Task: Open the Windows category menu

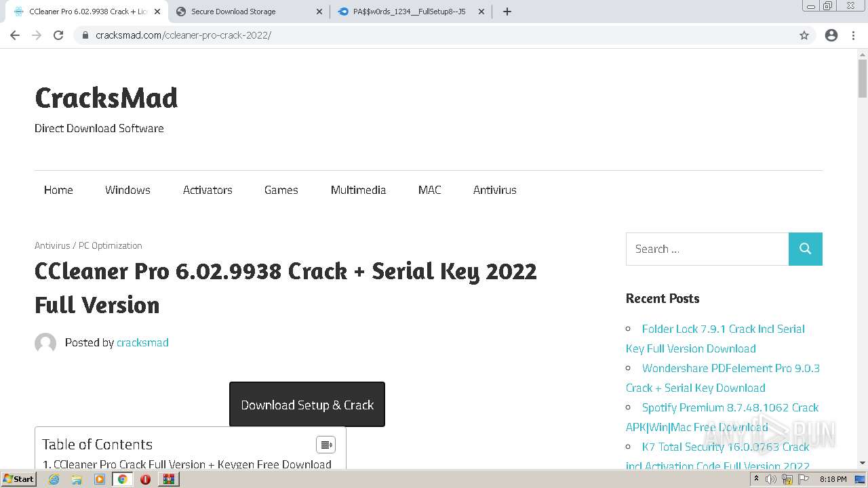Action: click(x=127, y=190)
